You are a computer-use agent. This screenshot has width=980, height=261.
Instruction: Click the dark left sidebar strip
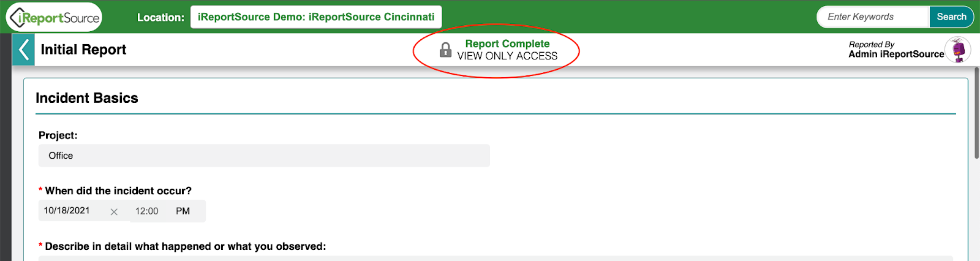(6, 147)
